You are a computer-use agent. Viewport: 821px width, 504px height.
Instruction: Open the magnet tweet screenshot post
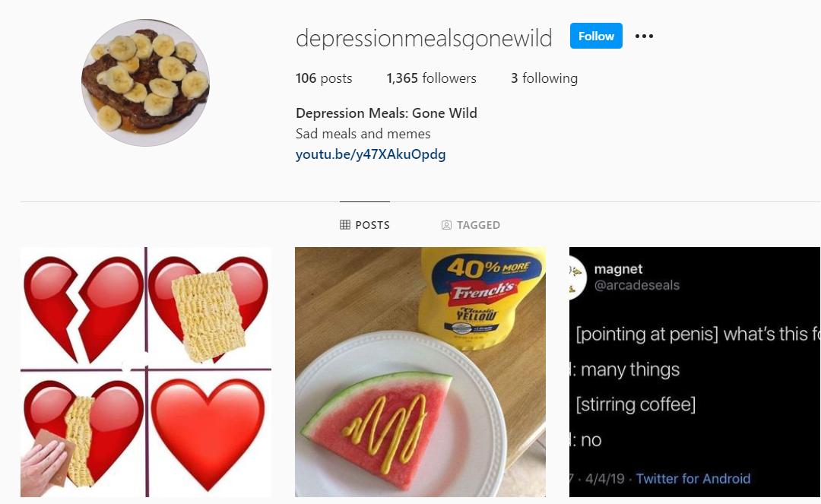point(695,372)
